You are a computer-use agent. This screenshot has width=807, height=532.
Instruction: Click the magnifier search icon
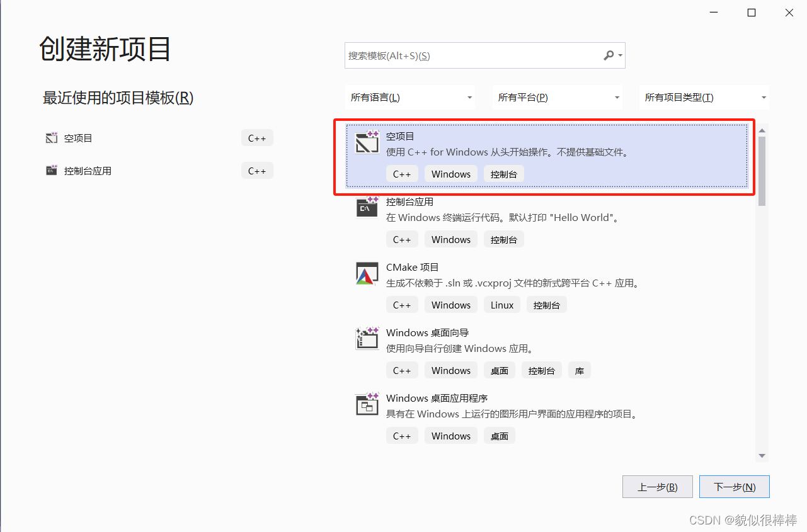point(609,55)
